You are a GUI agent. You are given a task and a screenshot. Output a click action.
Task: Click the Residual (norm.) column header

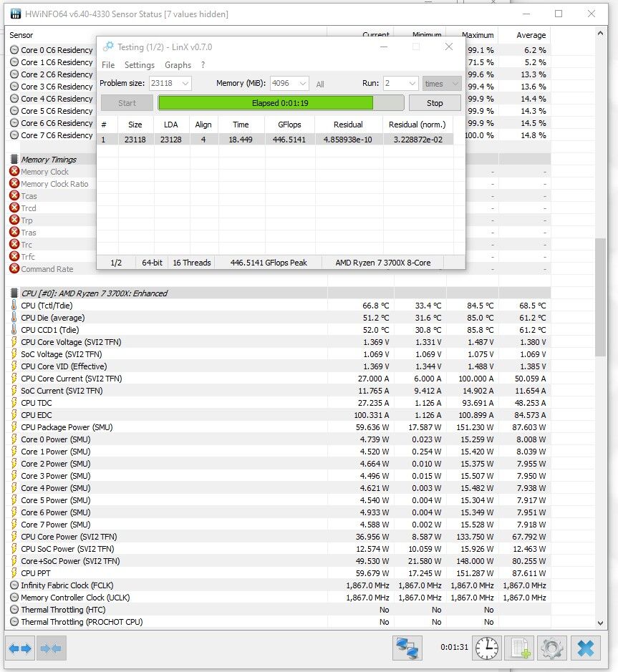417,125
